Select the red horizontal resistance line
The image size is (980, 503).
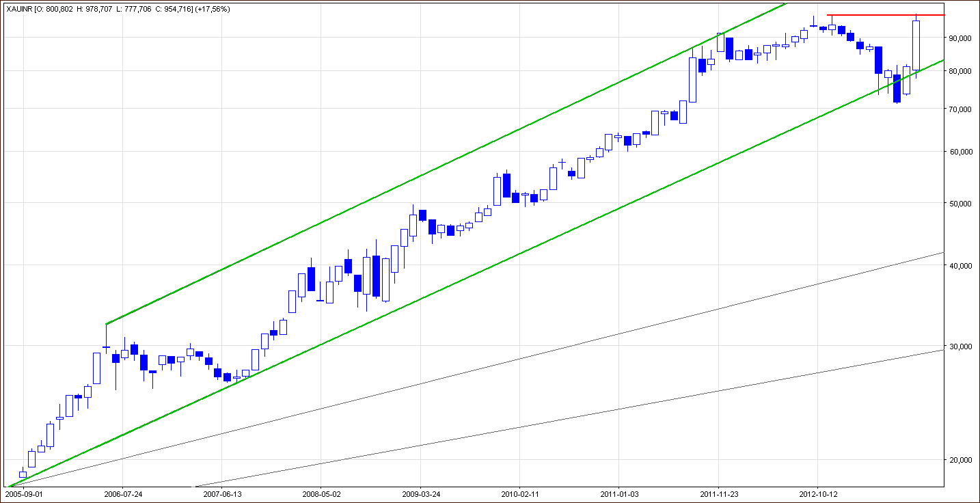coord(886,15)
